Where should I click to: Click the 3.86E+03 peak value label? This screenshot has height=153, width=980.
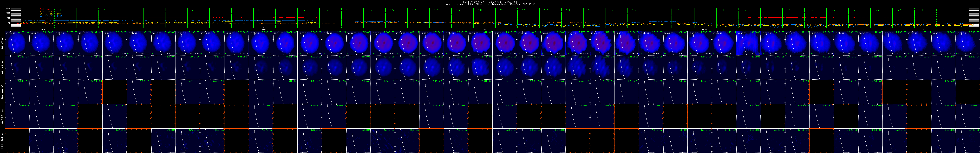click(x=268, y=32)
